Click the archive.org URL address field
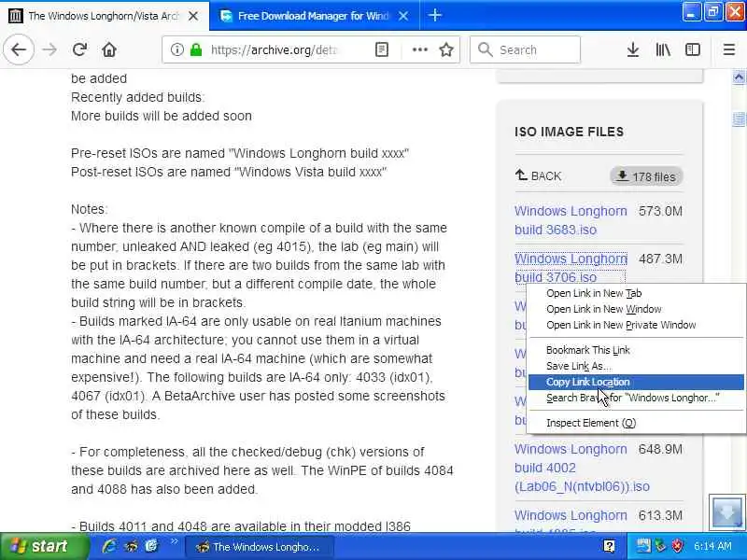Viewport: 747px width, 560px height. point(274,49)
